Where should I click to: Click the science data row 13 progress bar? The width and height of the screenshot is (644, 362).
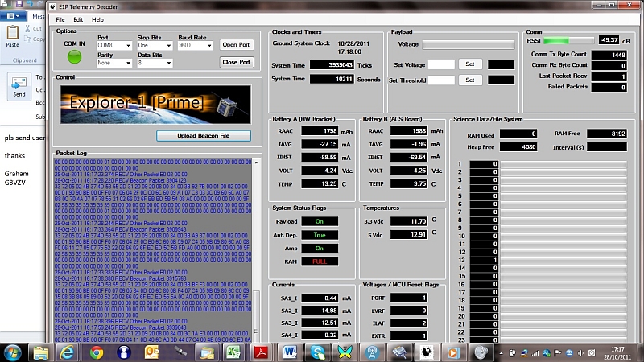tap(563, 260)
